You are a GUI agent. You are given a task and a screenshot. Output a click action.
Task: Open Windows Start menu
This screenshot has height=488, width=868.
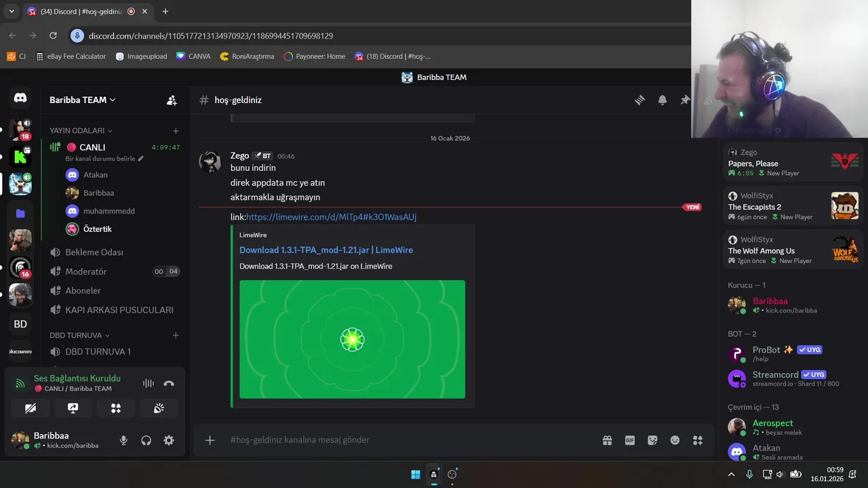tap(416, 474)
